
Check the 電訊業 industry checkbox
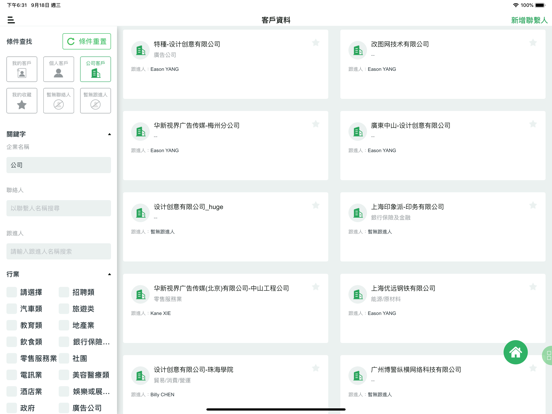[x=12, y=375]
